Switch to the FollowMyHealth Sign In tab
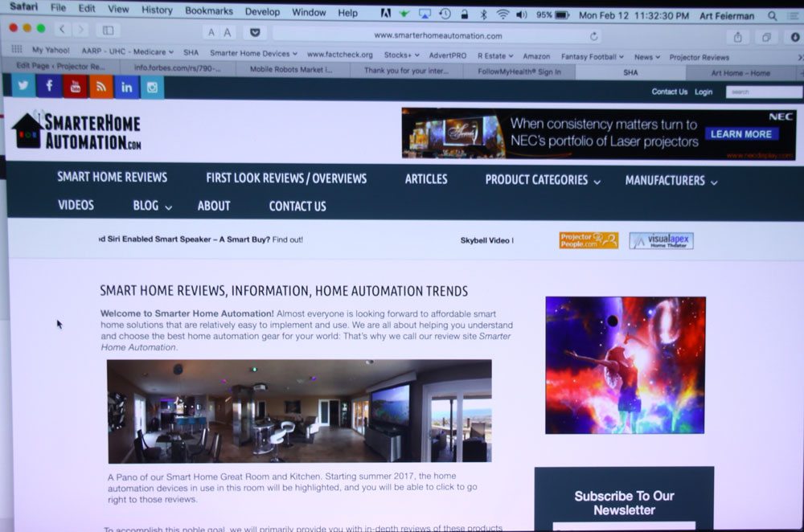Screen dimensions: 804x532 (519, 72)
